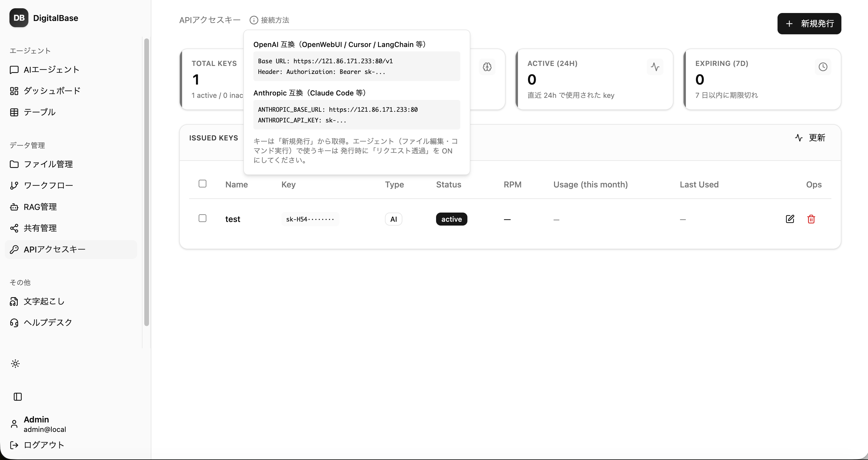The image size is (868, 460).
Task: Click the active status badge
Action: 451,219
